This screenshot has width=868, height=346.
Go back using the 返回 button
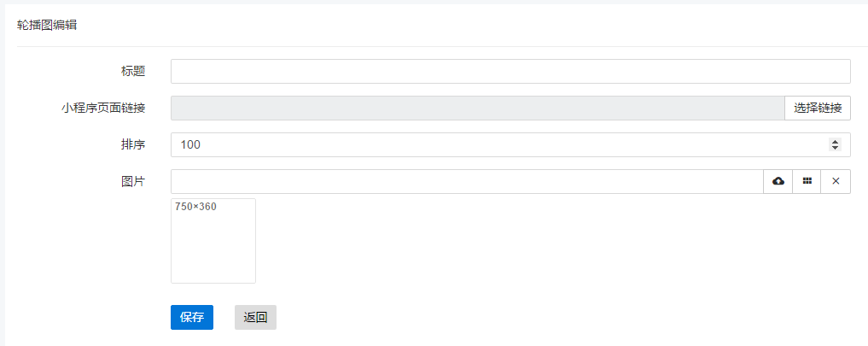pyautogui.click(x=256, y=317)
